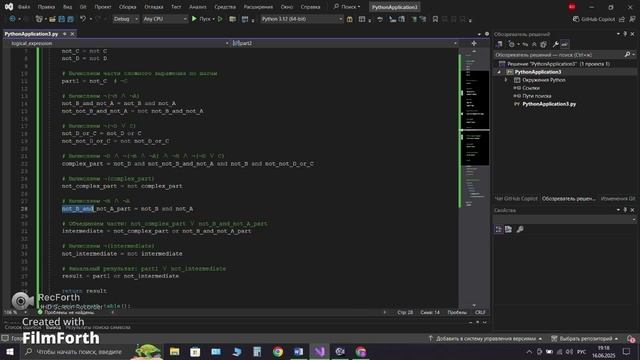
Task: Collapse the PythonApplication3 project node
Action: point(499,72)
